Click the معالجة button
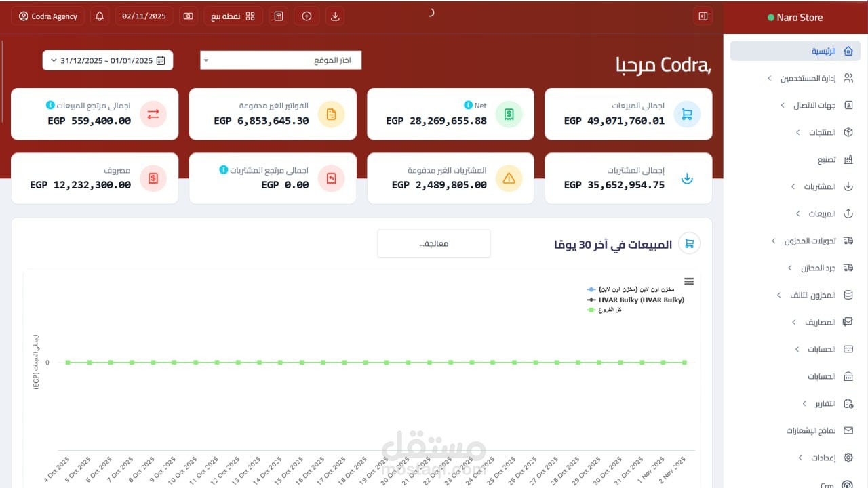This screenshot has width=868, height=488. coord(433,243)
